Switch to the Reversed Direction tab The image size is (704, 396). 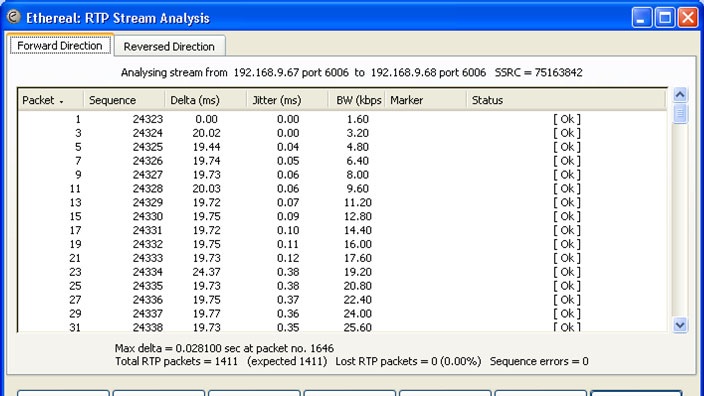[169, 46]
